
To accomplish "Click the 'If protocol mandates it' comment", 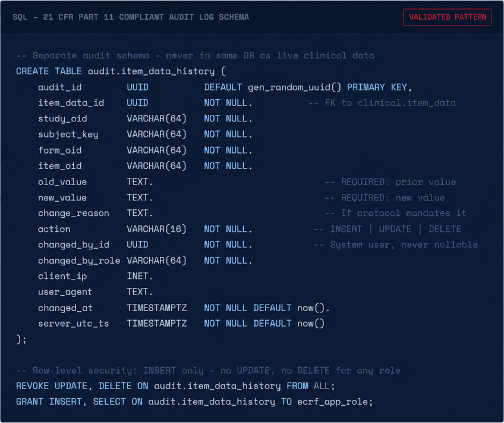I will pos(395,213).
